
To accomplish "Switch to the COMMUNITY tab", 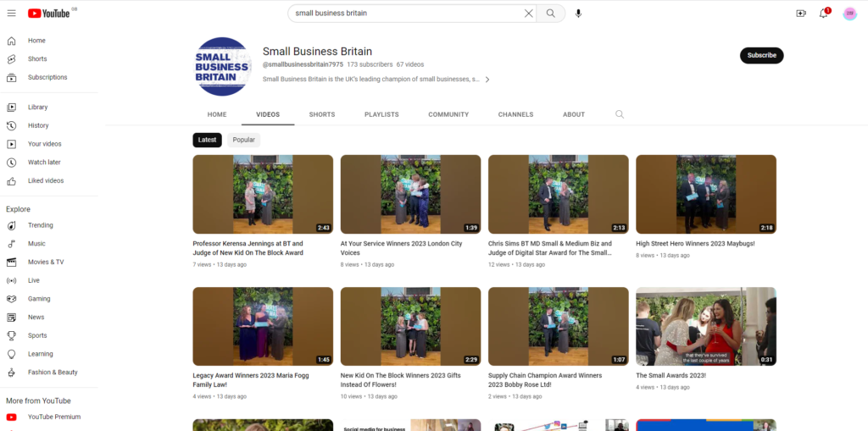I will tap(448, 114).
